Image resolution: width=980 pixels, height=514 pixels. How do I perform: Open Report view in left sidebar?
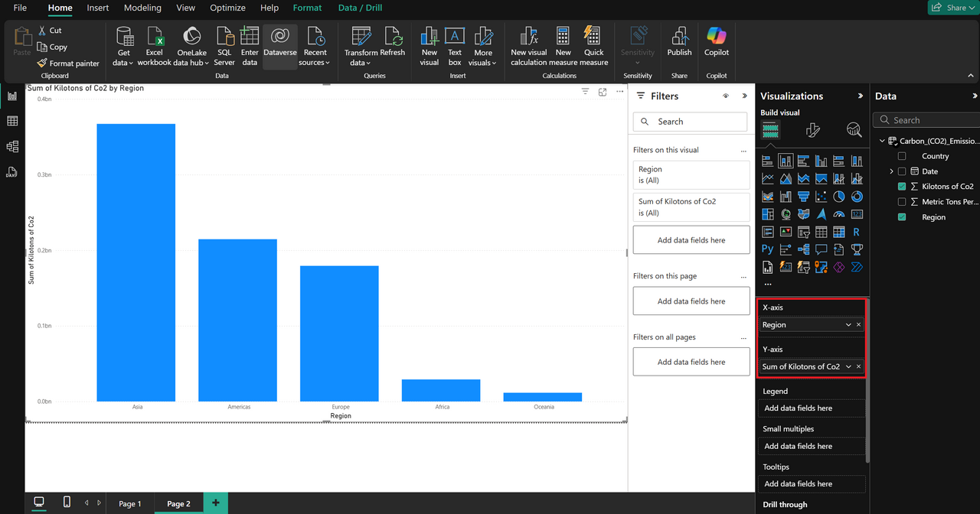(x=12, y=96)
